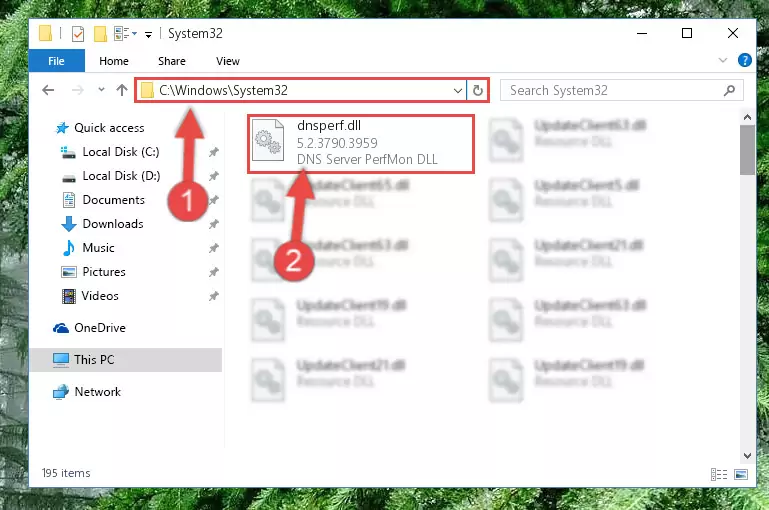Click the Forward navigation arrow
The width and height of the screenshot is (769, 510).
click(77, 90)
